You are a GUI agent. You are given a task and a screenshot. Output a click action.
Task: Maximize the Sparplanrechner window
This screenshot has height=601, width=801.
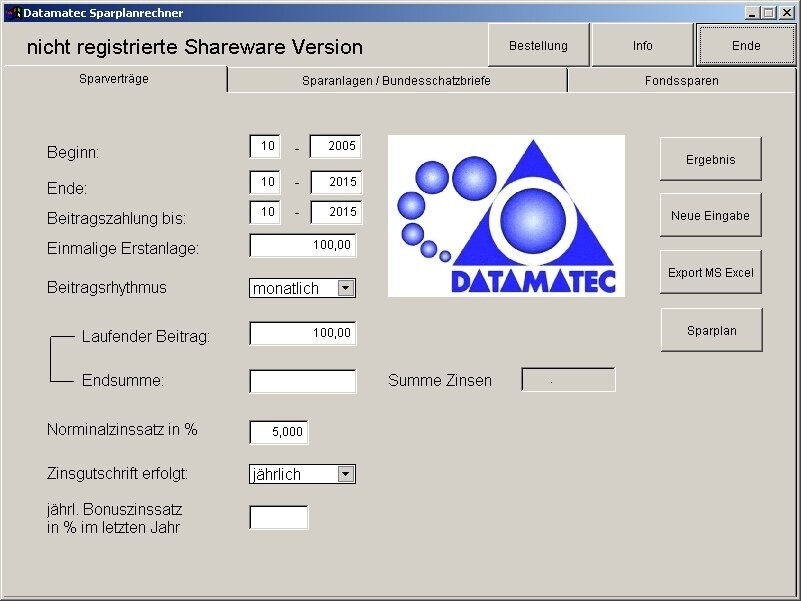point(768,13)
